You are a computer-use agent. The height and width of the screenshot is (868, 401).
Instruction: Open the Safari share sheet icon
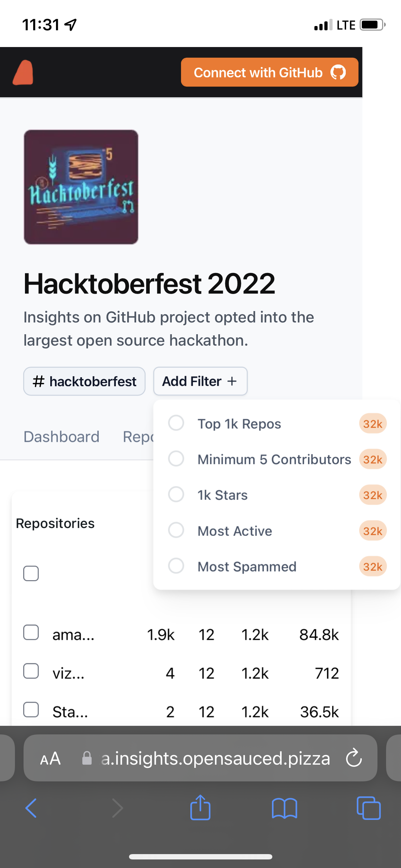click(200, 808)
